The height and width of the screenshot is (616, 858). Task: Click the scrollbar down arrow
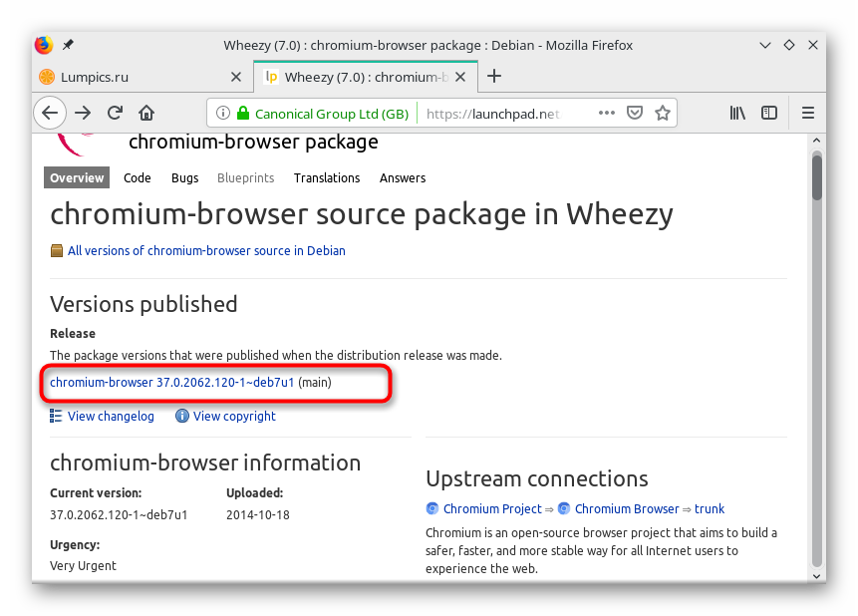click(816, 576)
